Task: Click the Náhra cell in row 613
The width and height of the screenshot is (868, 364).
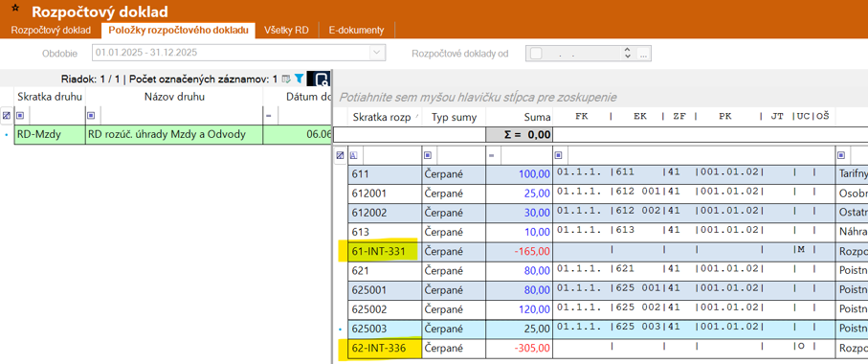Action: 852,232
